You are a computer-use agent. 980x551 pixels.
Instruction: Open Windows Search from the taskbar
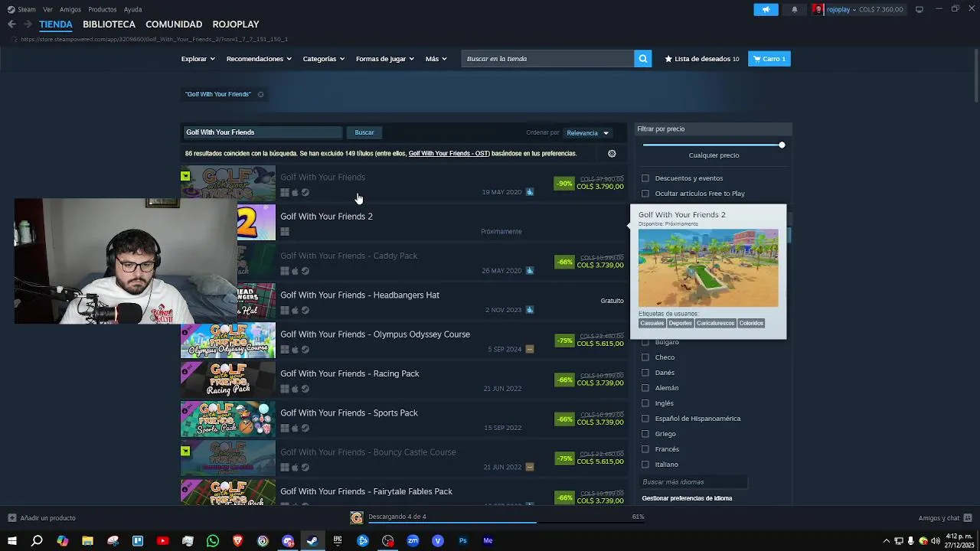coord(37,541)
